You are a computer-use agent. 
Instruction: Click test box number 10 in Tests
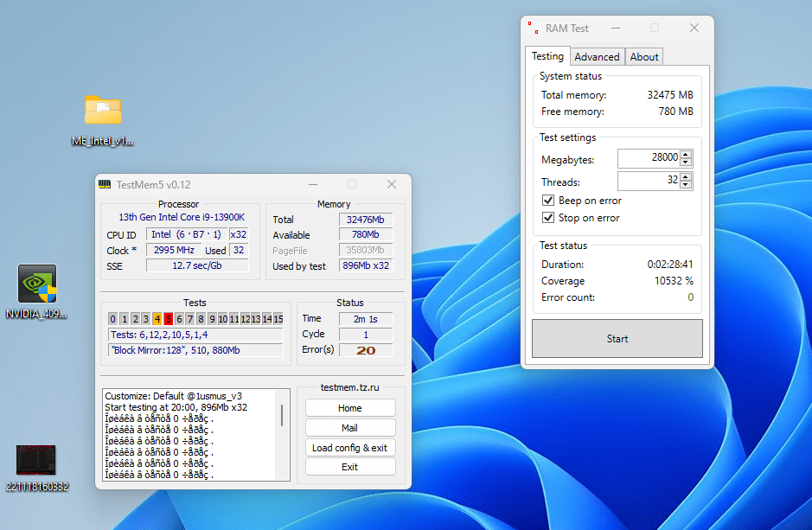tap(223, 319)
